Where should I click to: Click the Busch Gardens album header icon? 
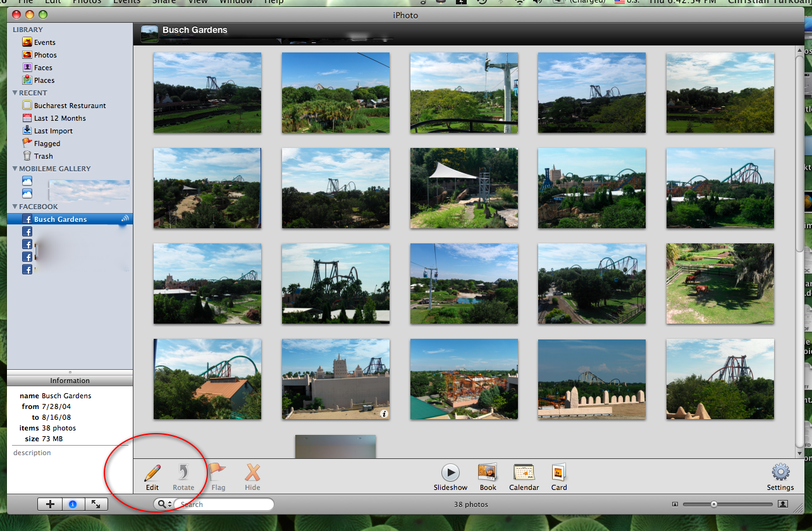[x=149, y=34]
